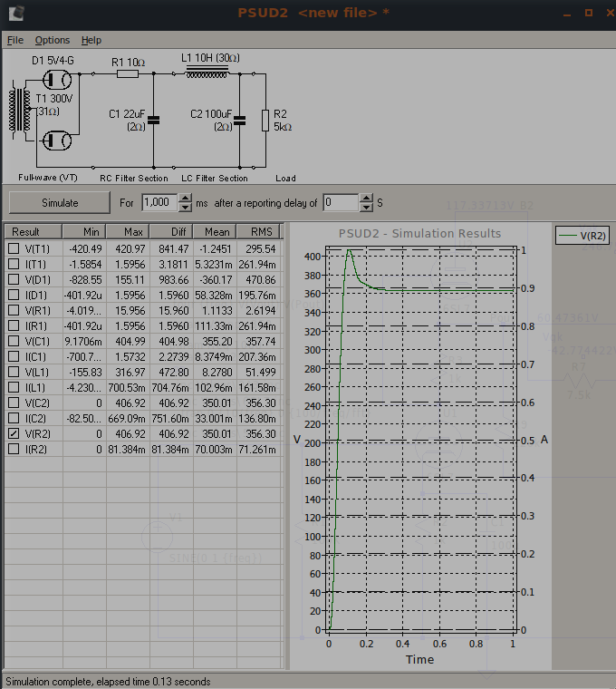Select the R2 5kΩ load resistor symbol
The height and width of the screenshot is (689, 616).
click(x=265, y=121)
